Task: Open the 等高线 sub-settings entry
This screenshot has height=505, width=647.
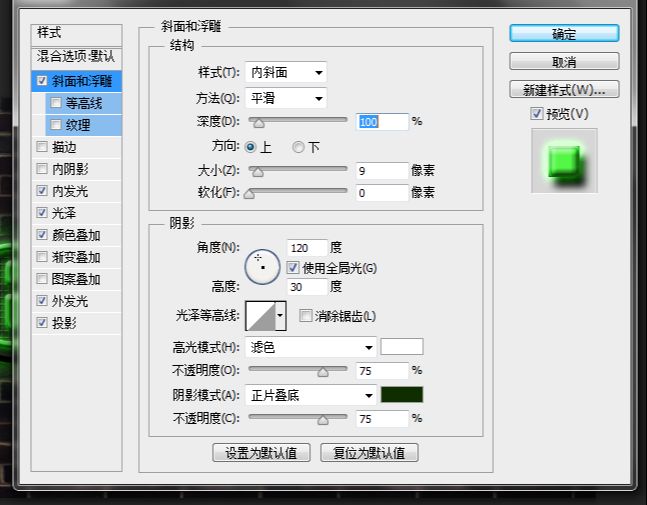Action: point(84,103)
